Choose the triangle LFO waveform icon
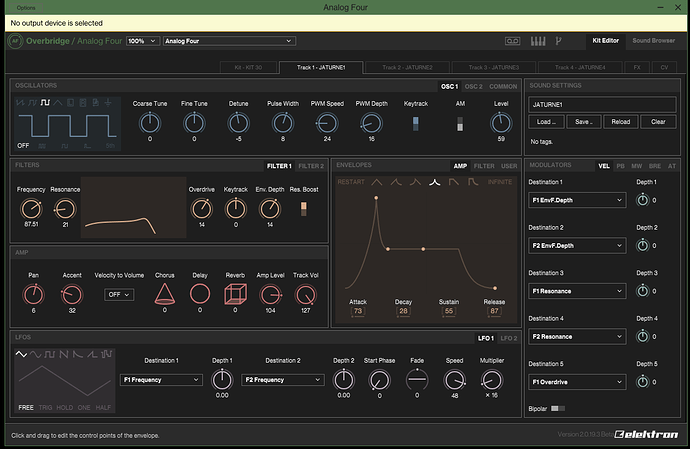 tap(21, 354)
